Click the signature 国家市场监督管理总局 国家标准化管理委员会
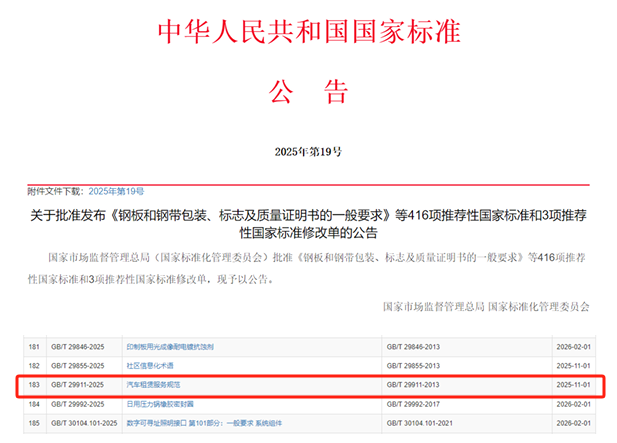The height and width of the screenshot is (443, 617). coord(486,306)
